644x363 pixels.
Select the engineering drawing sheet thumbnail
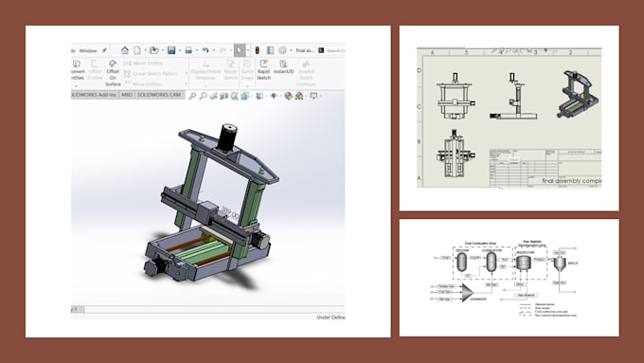point(509,118)
